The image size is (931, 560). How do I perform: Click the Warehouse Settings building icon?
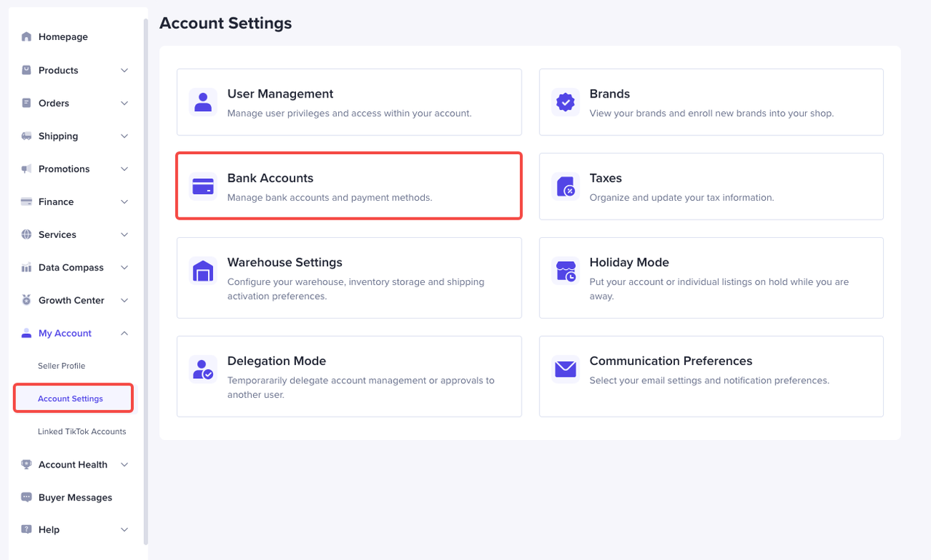click(203, 271)
